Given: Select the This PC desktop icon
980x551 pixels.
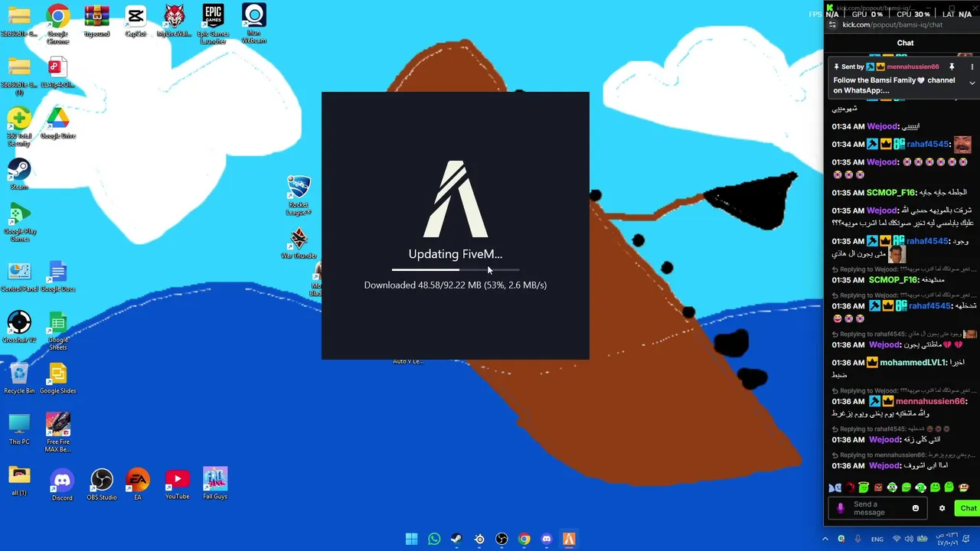Looking at the screenshot, I should (x=19, y=429).
